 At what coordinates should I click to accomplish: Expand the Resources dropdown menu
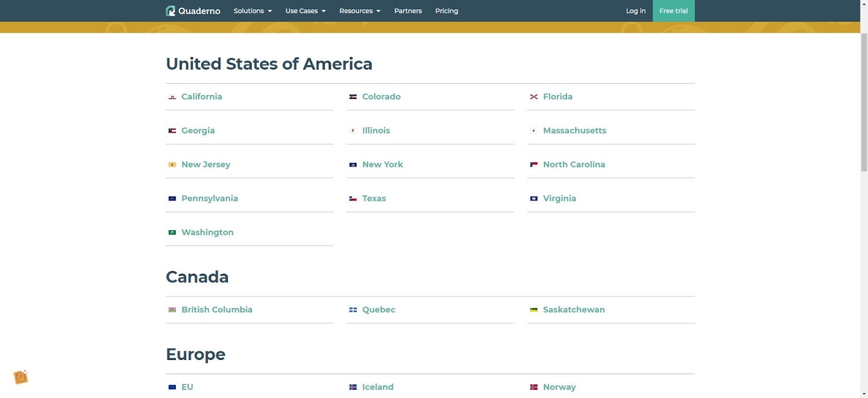pos(360,11)
